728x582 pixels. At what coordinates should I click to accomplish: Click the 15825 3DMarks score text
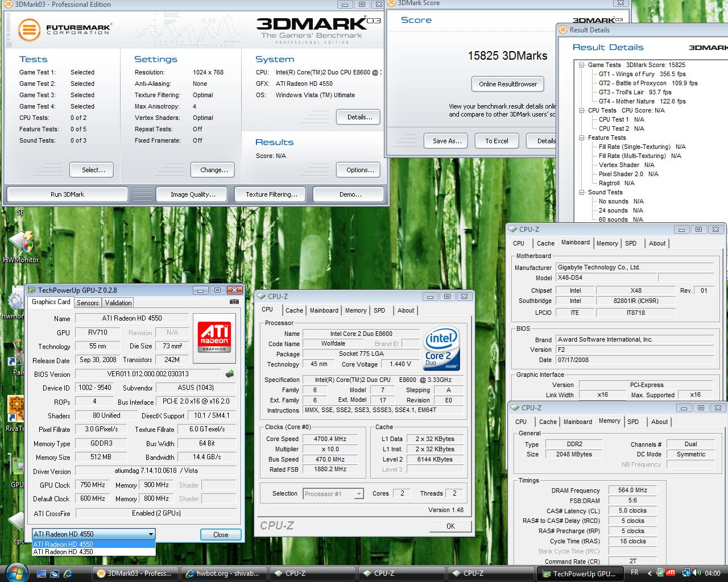[507, 56]
